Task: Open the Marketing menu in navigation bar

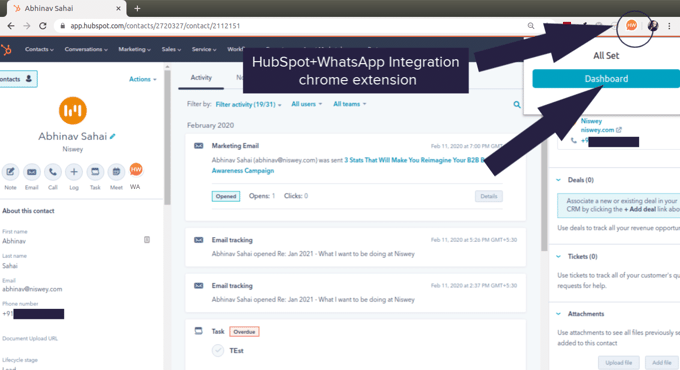Action: click(134, 49)
